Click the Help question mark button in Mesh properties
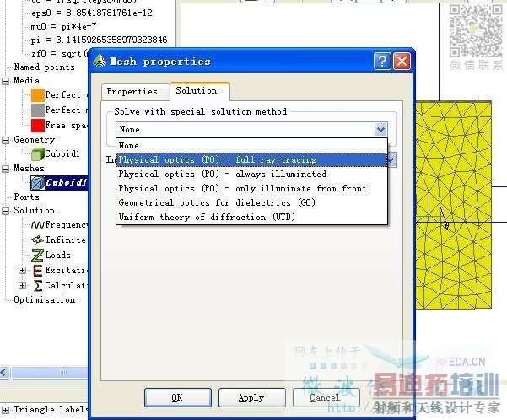 click(x=382, y=61)
